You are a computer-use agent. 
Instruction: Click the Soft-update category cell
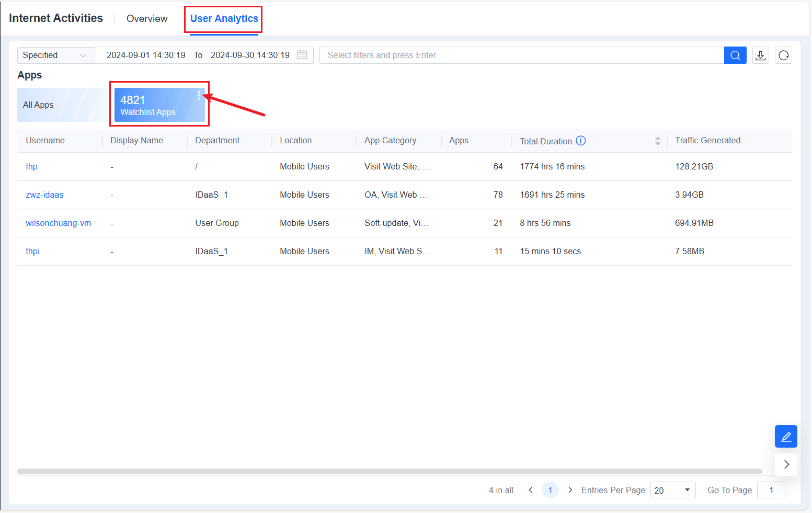pos(396,223)
